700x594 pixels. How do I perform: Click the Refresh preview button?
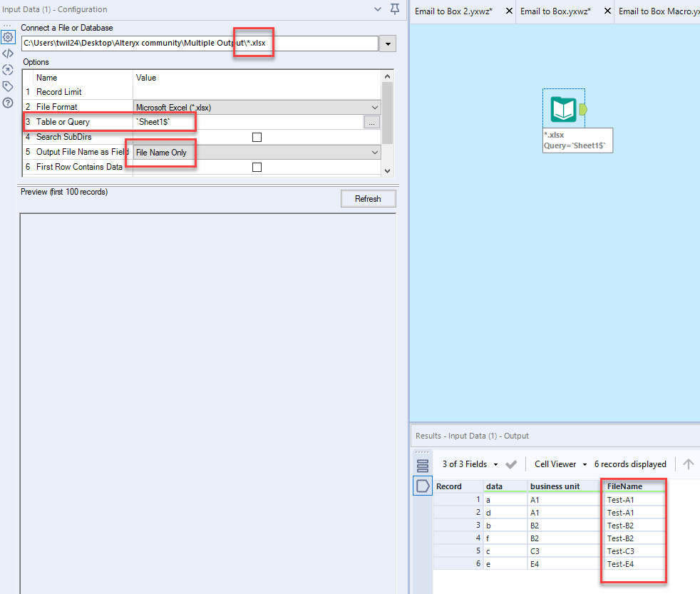369,199
